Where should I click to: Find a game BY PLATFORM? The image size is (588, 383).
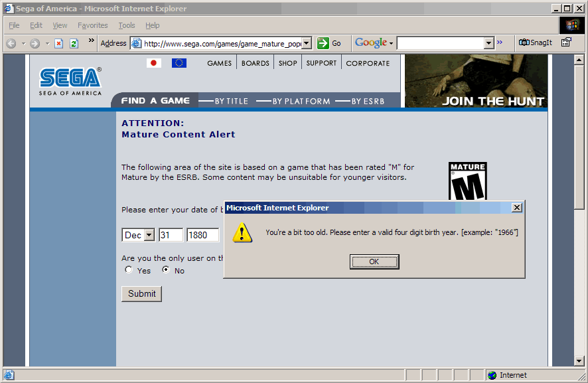pos(301,101)
